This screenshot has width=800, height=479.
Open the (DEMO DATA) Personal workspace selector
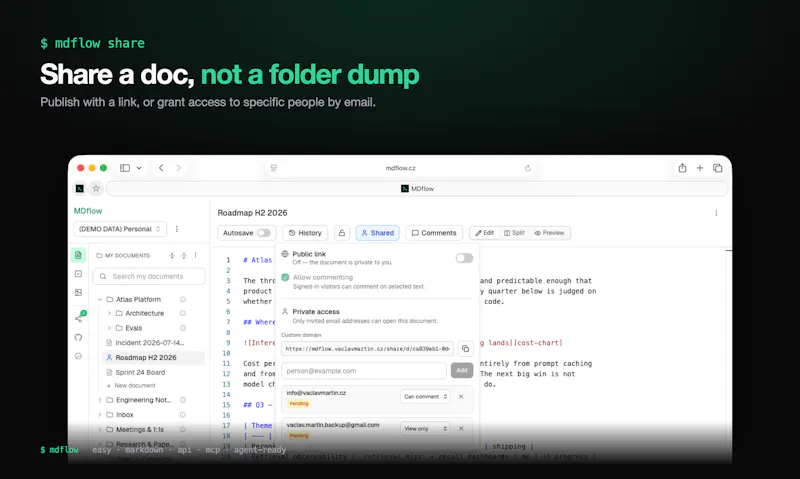pos(120,229)
